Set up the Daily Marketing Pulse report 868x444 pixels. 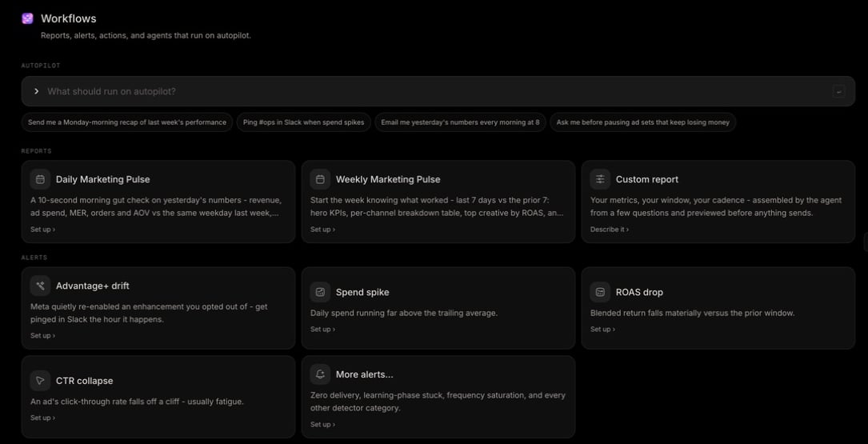[42, 229]
